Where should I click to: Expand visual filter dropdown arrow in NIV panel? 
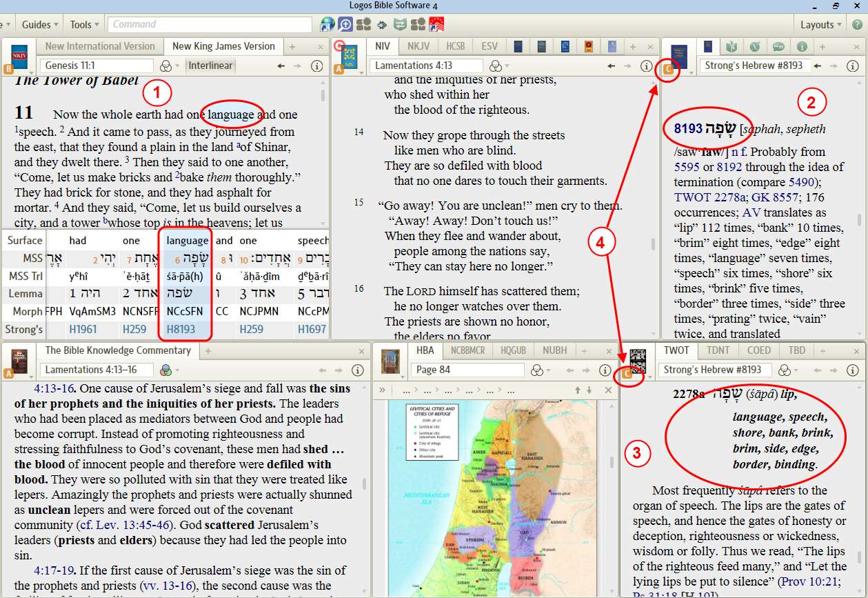(x=508, y=67)
